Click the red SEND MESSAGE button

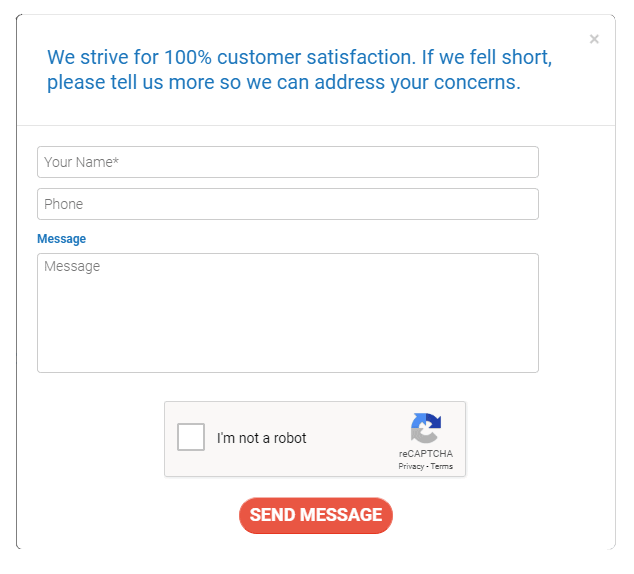point(316,515)
